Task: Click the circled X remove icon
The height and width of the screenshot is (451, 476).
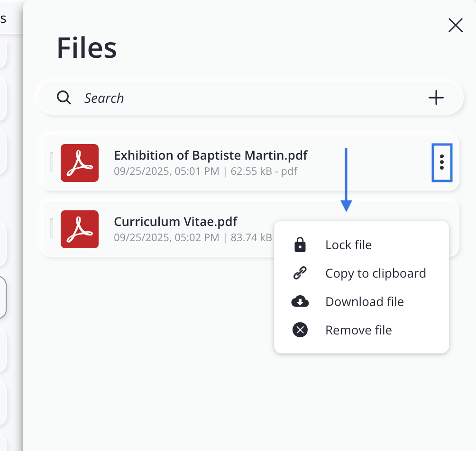Action: [x=300, y=330]
